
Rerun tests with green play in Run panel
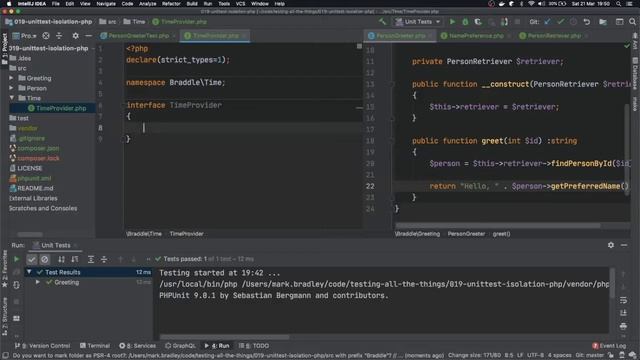tap(16, 259)
